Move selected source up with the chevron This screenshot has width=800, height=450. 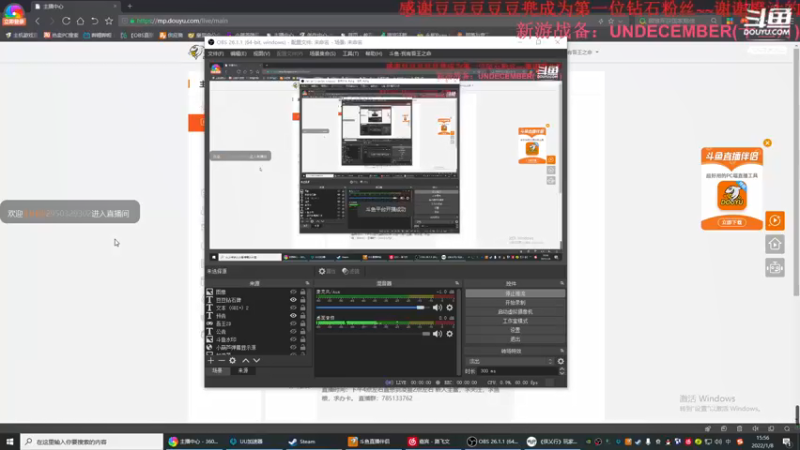point(245,361)
